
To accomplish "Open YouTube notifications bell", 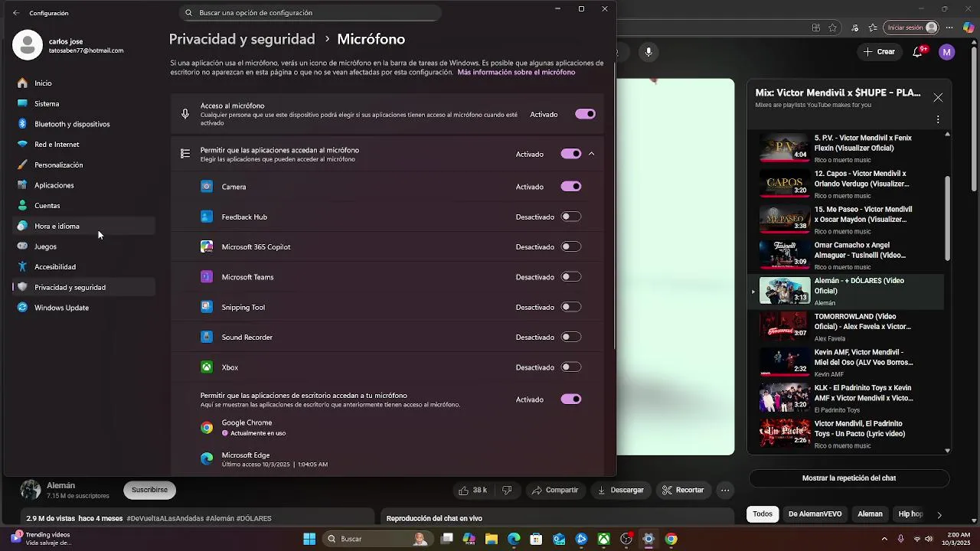I will click(x=918, y=52).
